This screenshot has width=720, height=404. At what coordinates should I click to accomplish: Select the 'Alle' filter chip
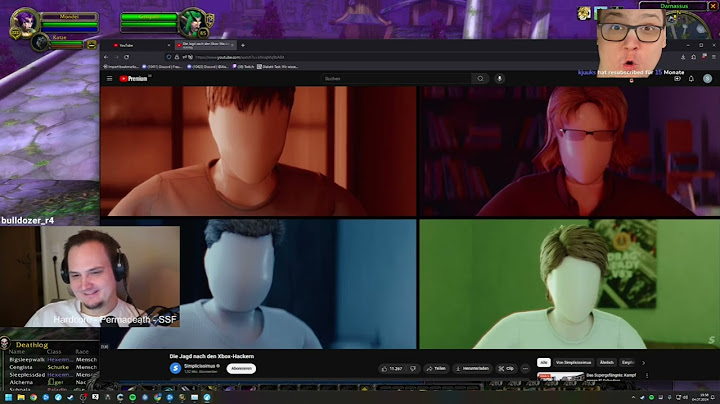(x=544, y=363)
